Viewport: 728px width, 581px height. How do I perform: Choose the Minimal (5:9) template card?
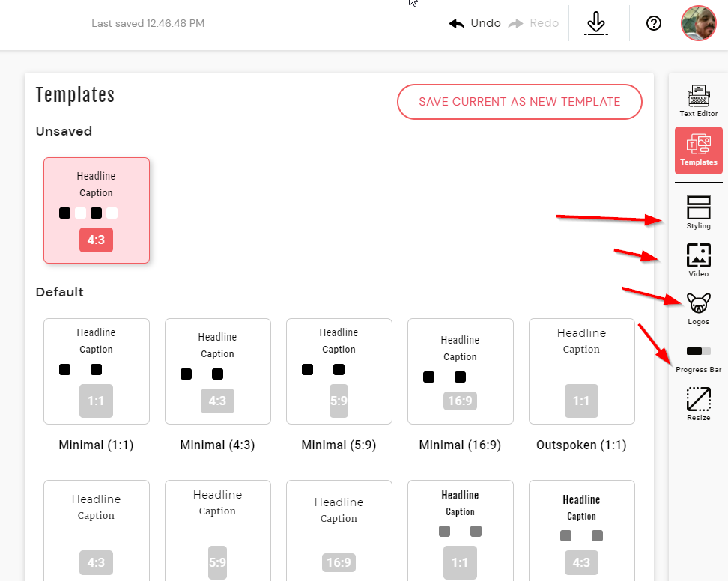point(339,371)
